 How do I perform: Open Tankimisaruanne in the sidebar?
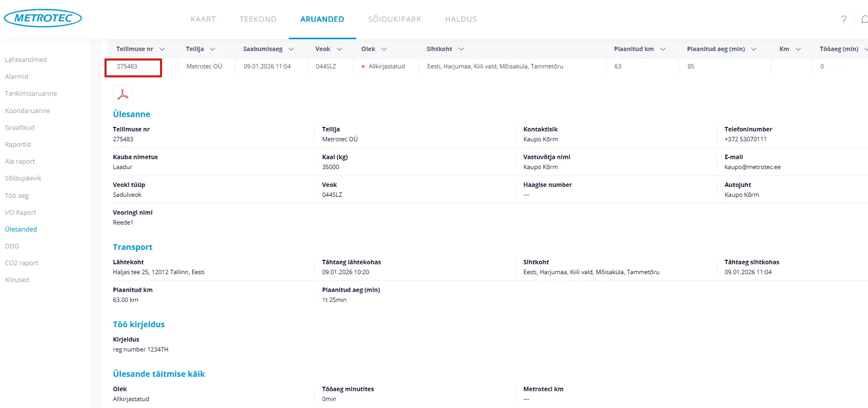[x=31, y=93]
